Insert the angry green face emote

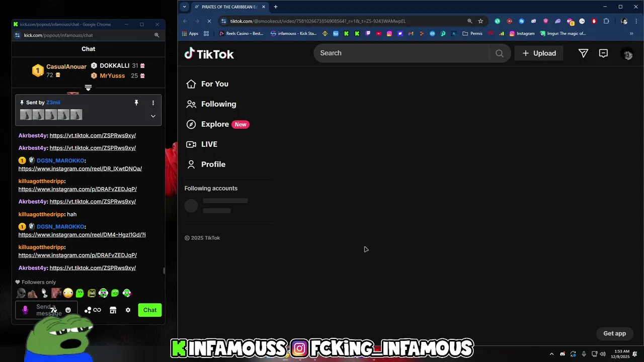coord(92,293)
